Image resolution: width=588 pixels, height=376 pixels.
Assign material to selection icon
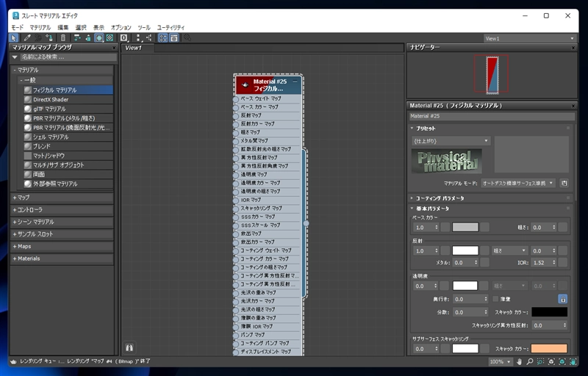pyautogui.click(x=49, y=38)
